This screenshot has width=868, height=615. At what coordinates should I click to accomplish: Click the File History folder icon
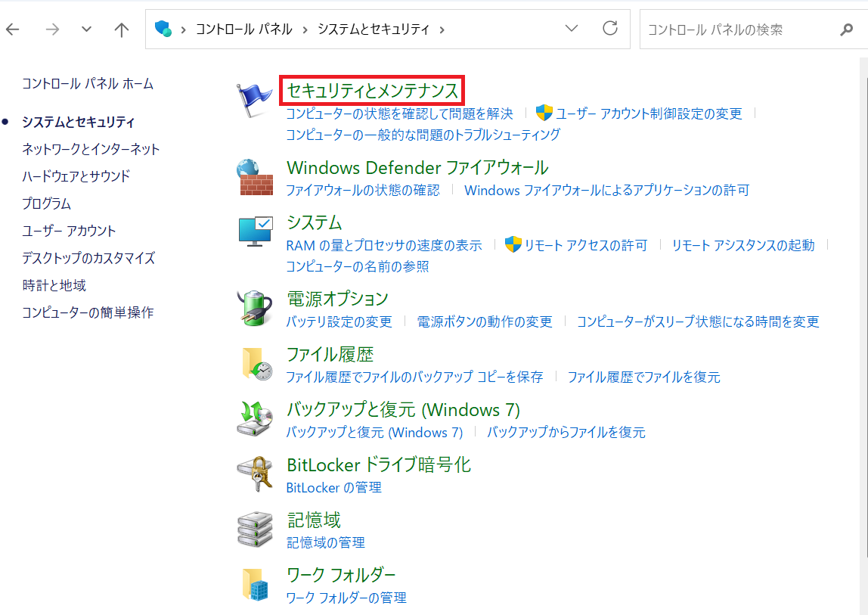tap(255, 364)
